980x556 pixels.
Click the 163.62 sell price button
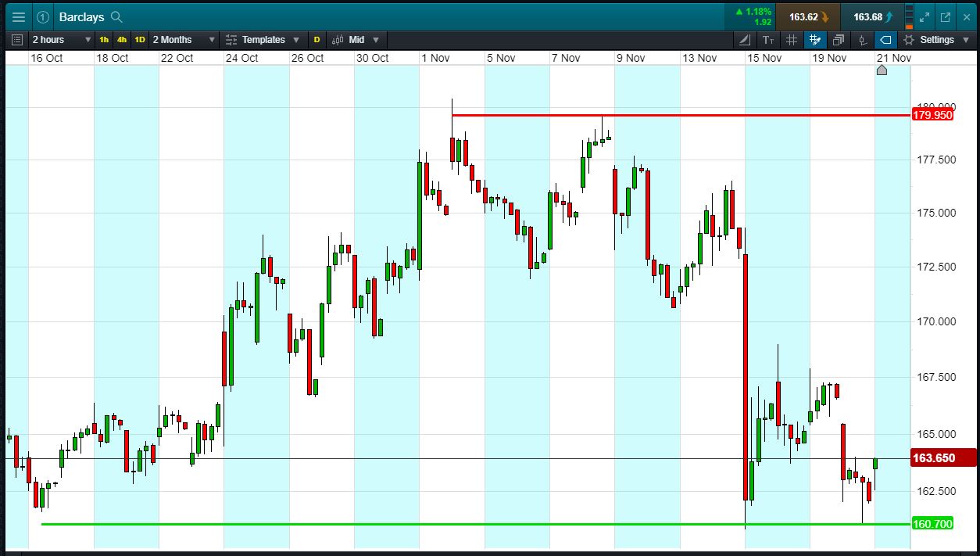[x=808, y=16]
